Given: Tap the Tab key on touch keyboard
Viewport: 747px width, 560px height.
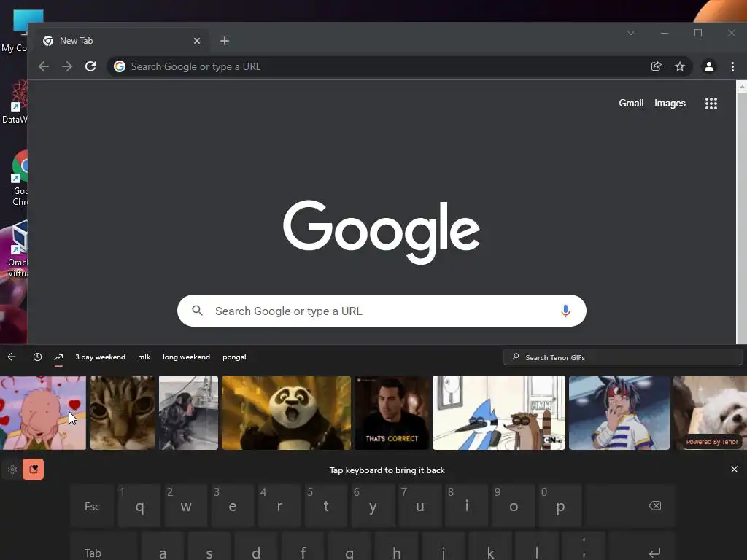Looking at the screenshot, I should 104,545.
